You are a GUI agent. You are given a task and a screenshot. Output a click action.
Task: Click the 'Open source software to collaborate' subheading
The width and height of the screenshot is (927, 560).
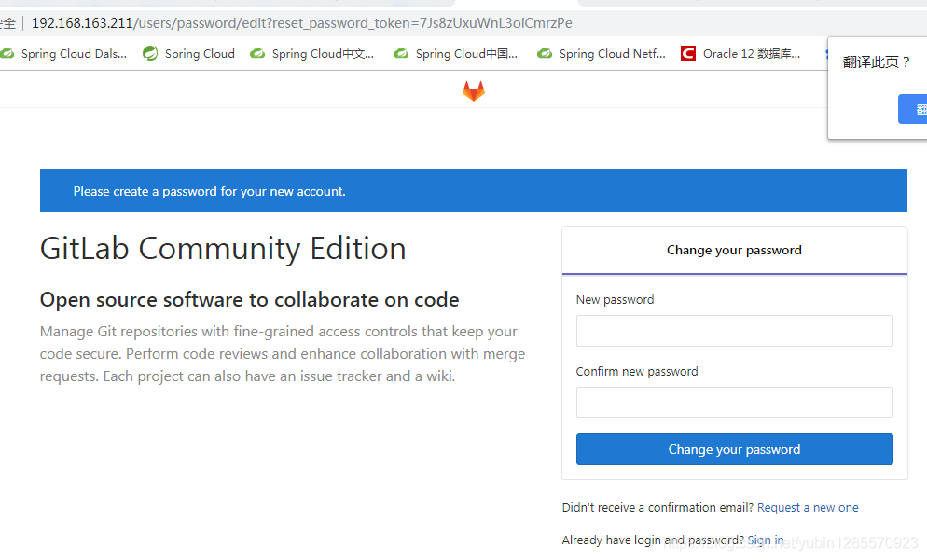coord(250,299)
